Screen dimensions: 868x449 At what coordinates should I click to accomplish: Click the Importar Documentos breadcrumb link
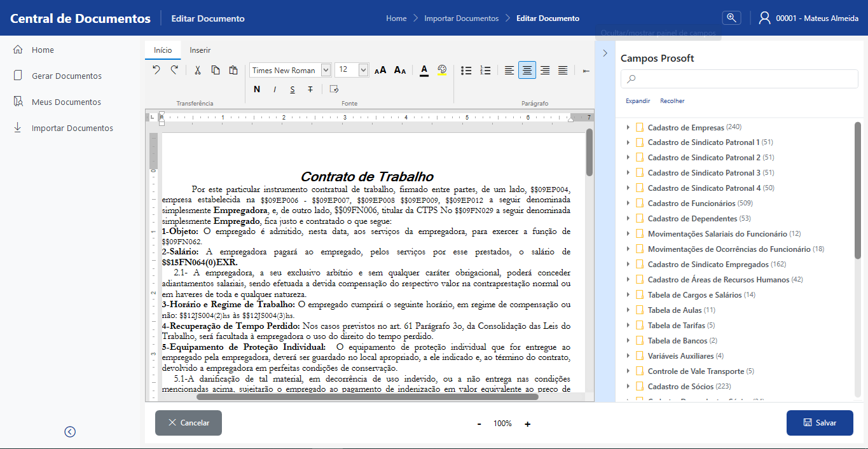462,18
